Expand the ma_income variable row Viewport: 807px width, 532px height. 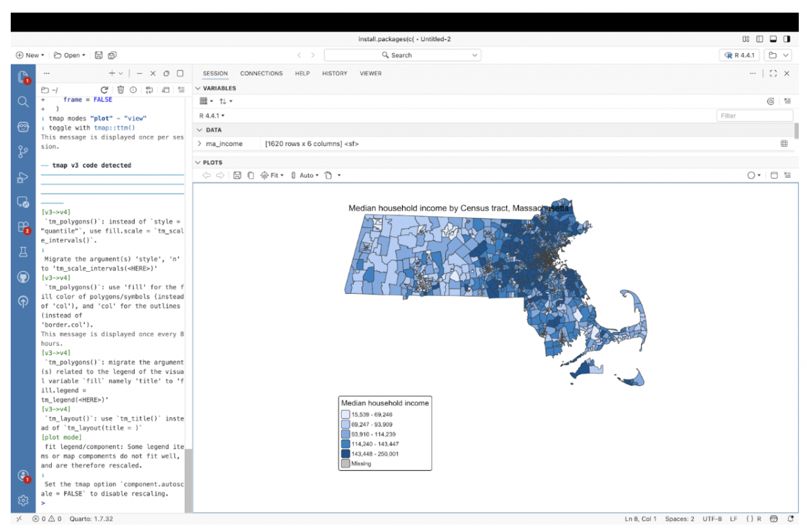click(199, 144)
